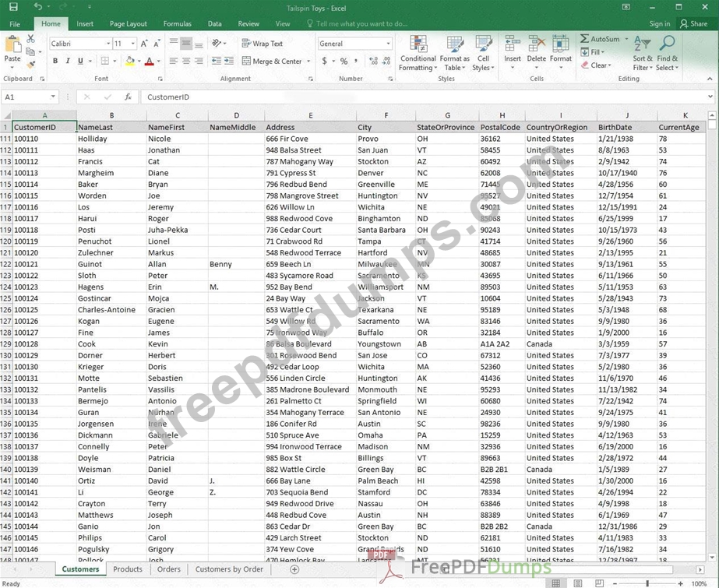Viewport: 719px width, 588px height.
Task: Apply the red Font Color
Action: [149, 61]
